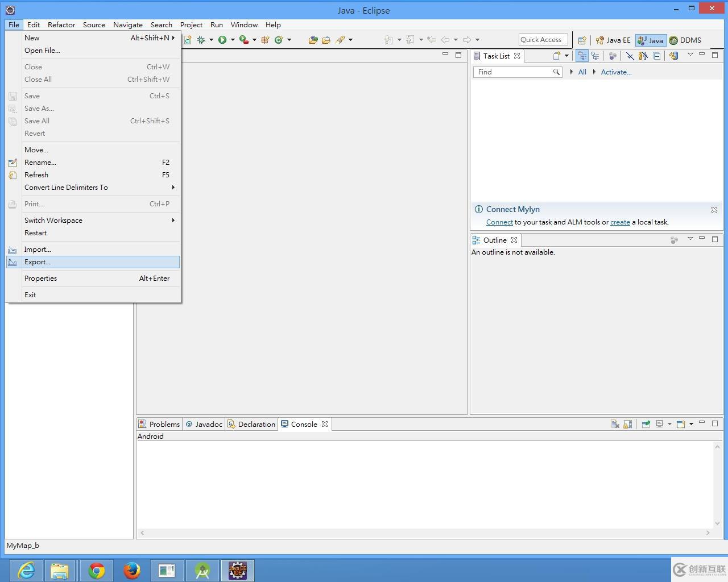The image size is (728, 582).
Task: Click the Last Edit Location icon
Action: [432, 40]
